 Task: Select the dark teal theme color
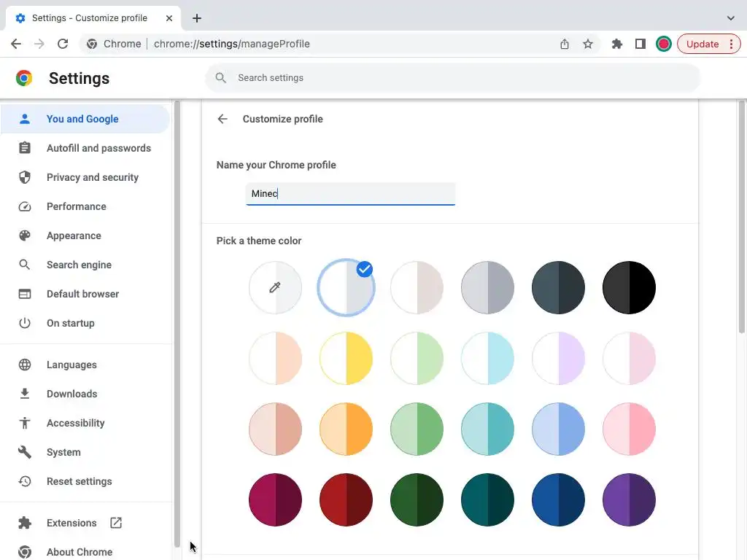[x=487, y=499]
